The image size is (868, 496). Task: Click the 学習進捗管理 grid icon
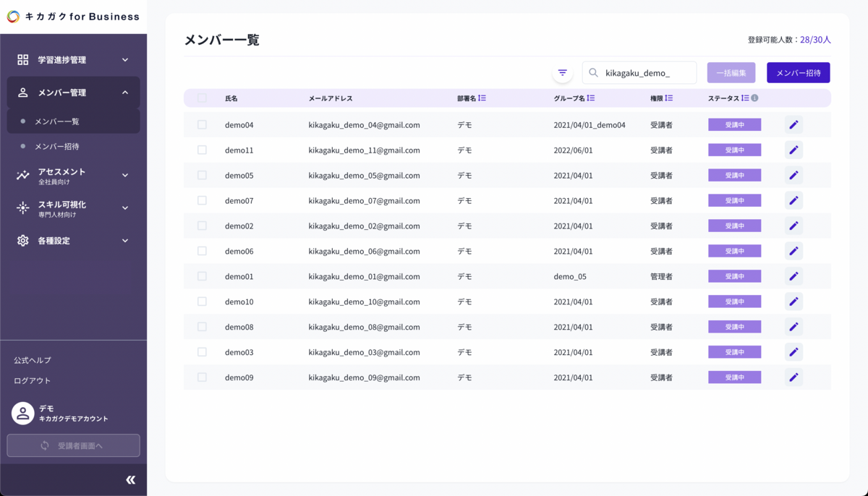click(23, 60)
